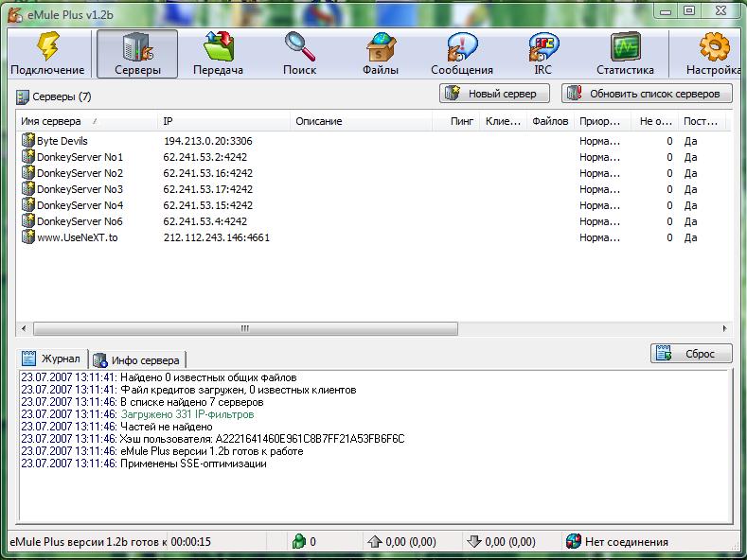Screen dimensions: 747x560
Task: Click log line Найдено 0 известных общих файлов
Action: 208,377
